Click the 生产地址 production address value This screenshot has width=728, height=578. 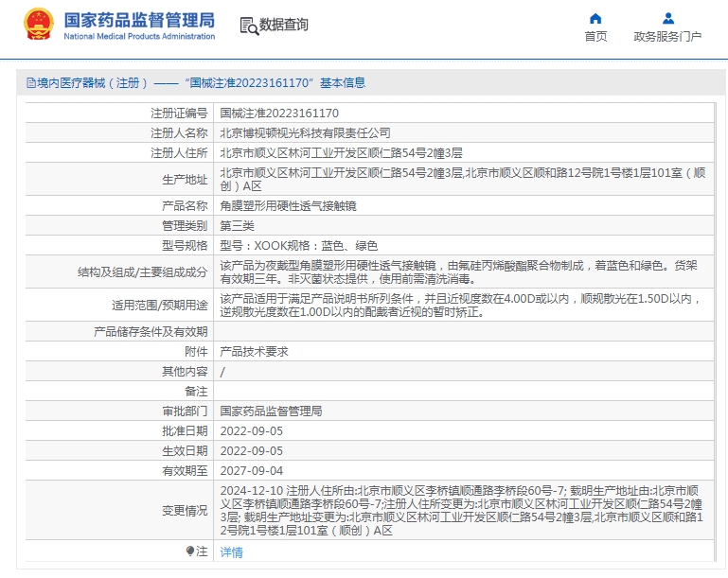pyautogui.click(x=463, y=180)
